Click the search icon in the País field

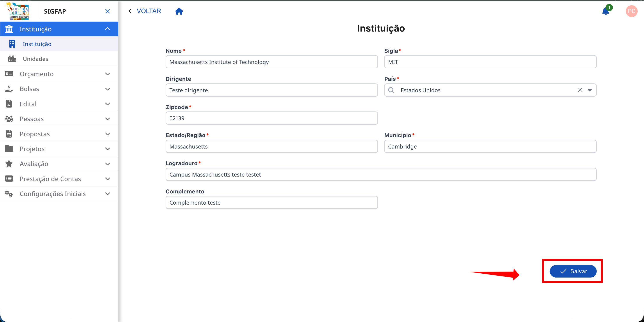(391, 90)
